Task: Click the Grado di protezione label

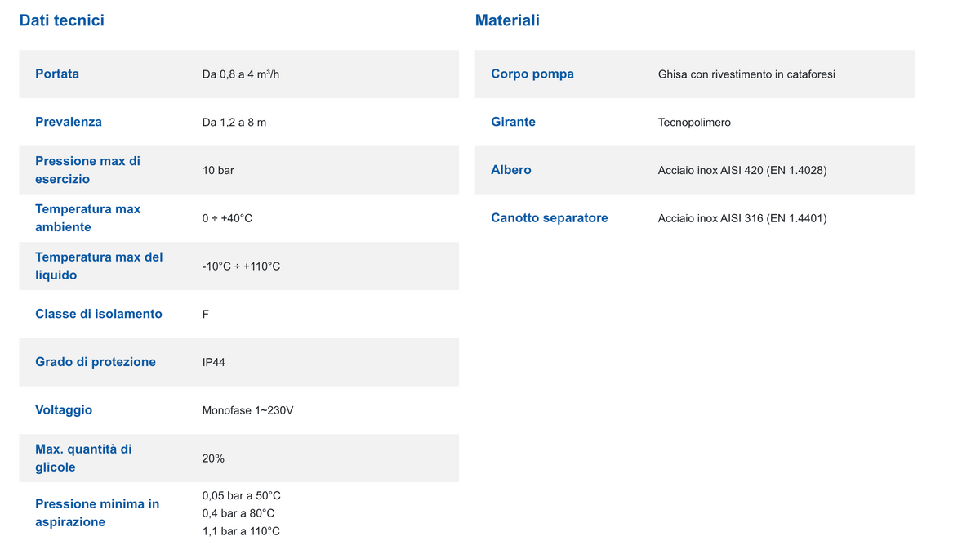Action: coord(96,362)
